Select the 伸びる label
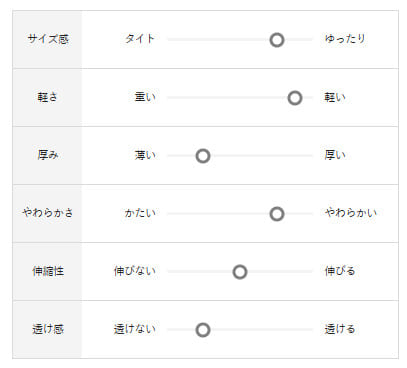 pyautogui.click(x=340, y=271)
